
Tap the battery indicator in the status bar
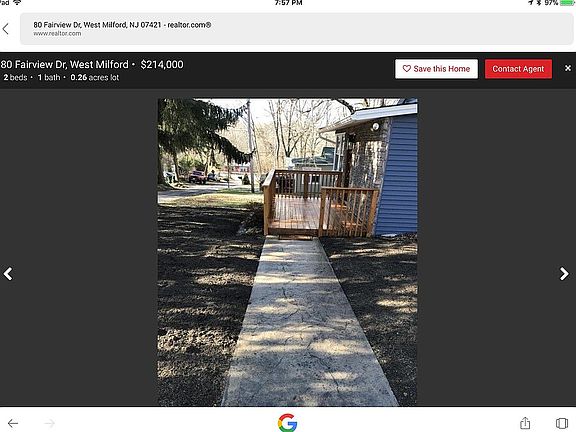(567, 3)
